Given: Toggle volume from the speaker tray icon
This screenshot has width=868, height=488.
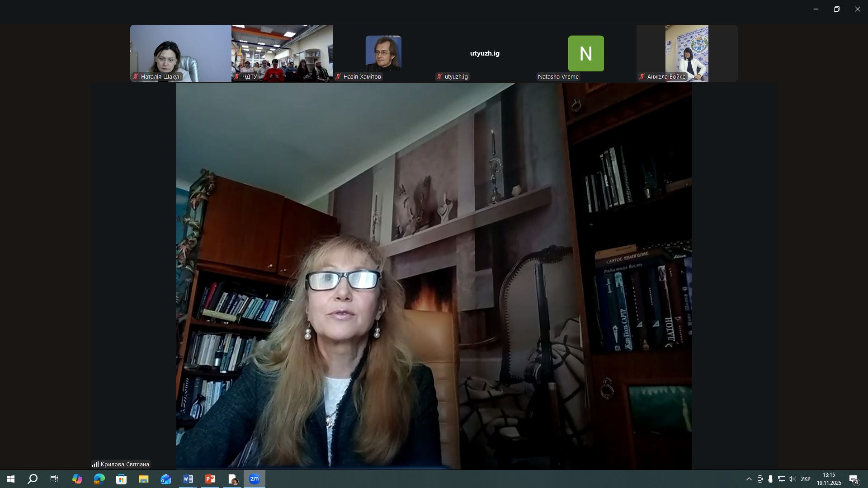Looking at the screenshot, I should point(792,479).
